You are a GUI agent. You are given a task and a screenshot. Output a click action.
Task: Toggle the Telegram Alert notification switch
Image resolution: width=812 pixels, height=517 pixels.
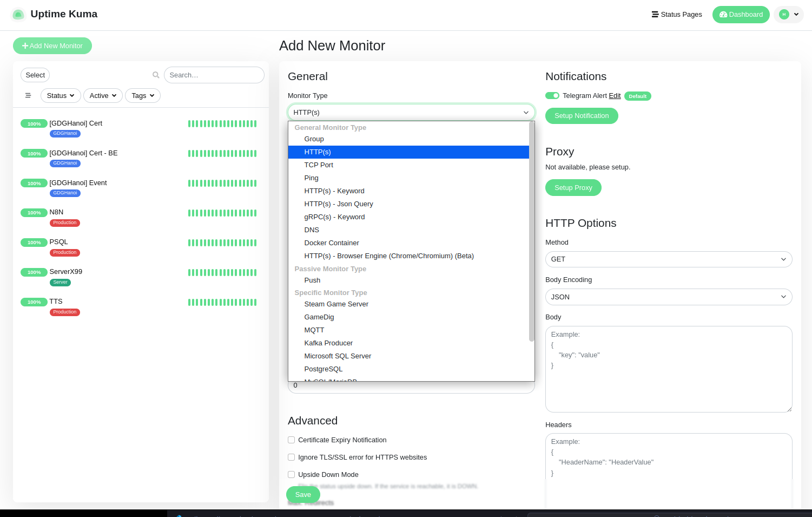552,96
